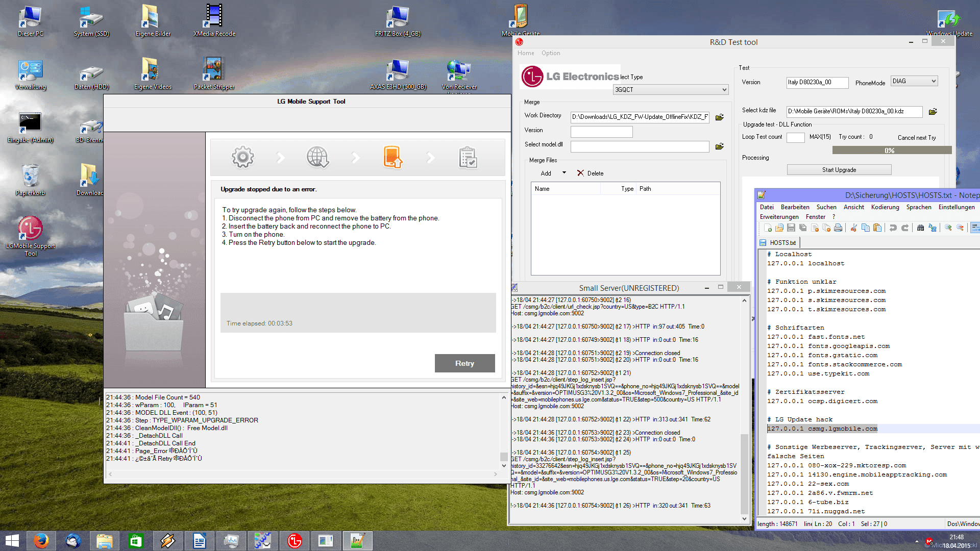This screenshot has height=551, width=980.
Task: Click the Copy icon in Notepad++
Action: pyautogui.click(x=866, y=228)
